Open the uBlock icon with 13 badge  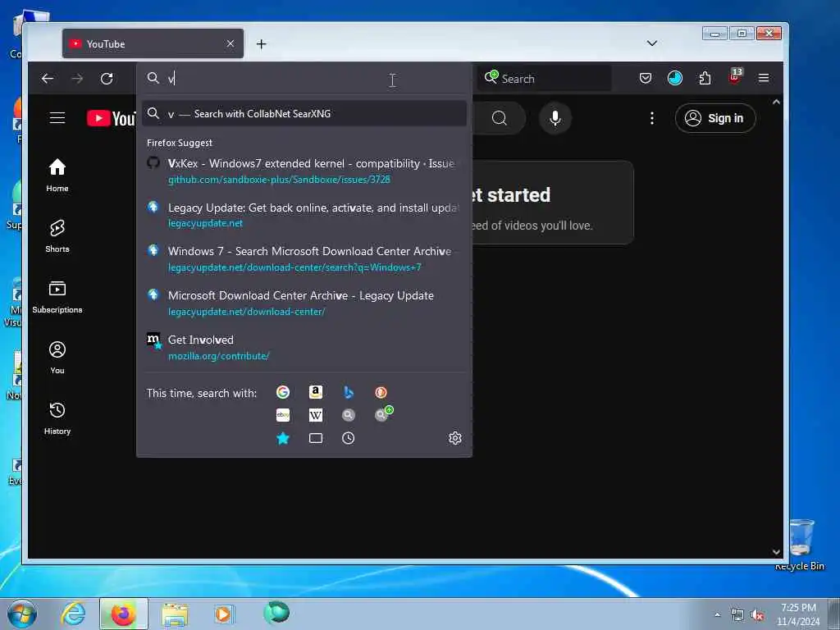(735, 76)
